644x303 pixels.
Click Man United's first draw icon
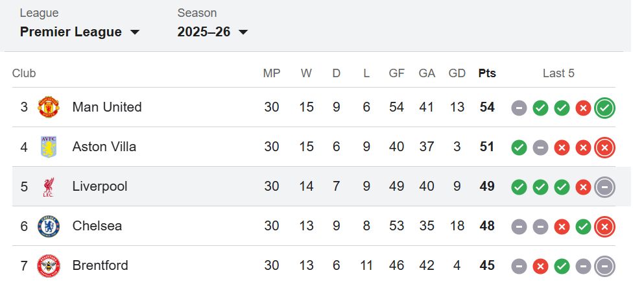pos(519,108)
